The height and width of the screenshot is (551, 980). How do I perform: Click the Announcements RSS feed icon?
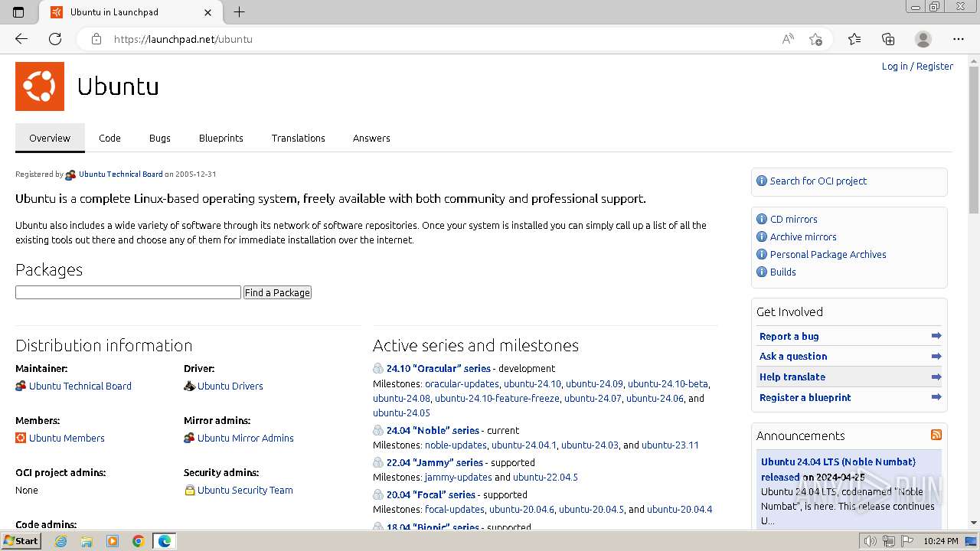936,435
